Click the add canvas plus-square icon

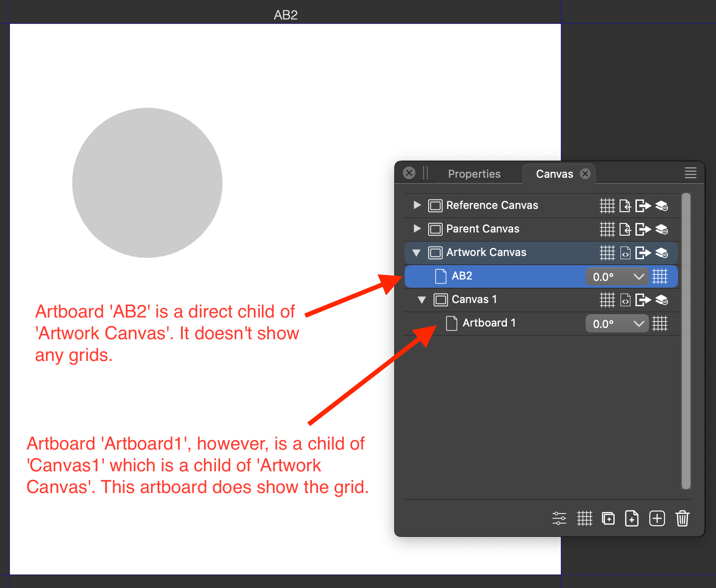tap(657, 518)
